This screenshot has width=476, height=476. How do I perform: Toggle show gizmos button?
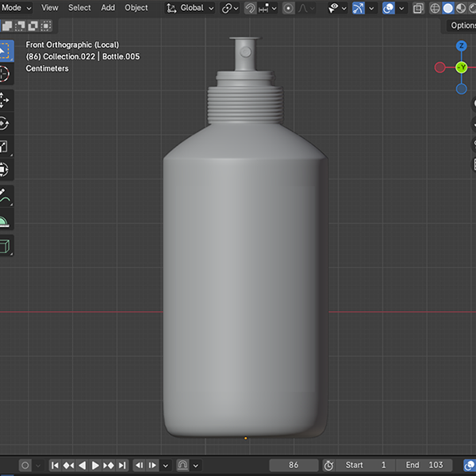pos(359,8)
